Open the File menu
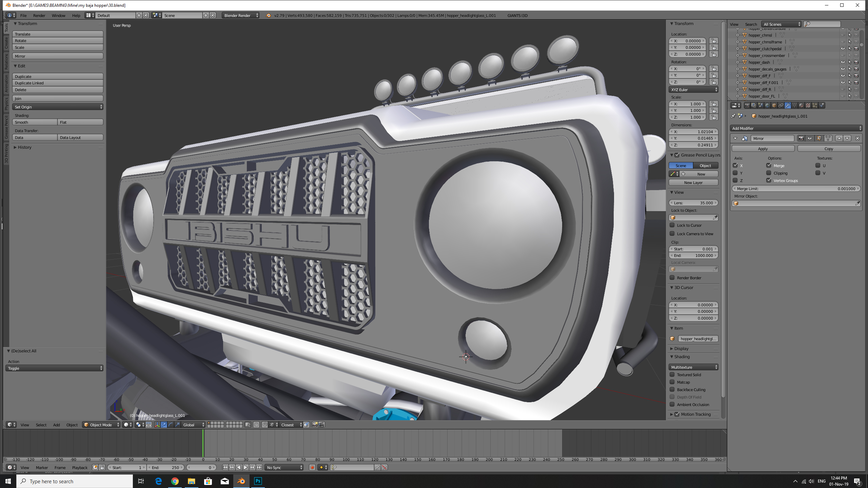 [23, 15]
